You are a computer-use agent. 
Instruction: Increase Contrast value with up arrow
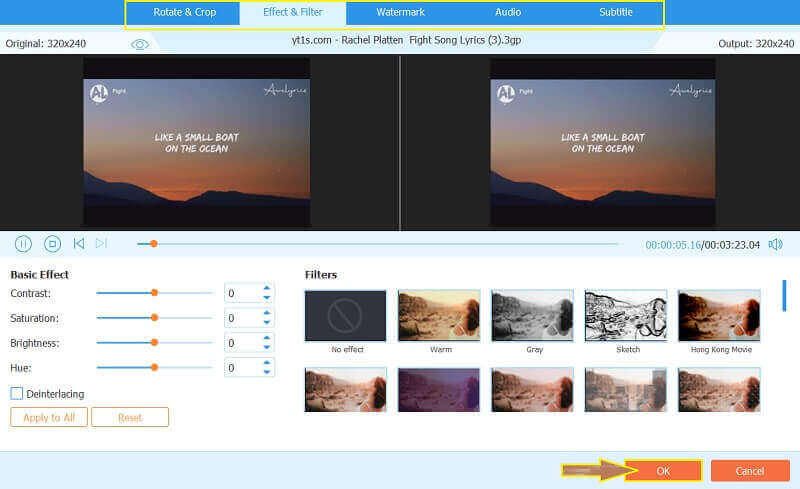click(267, 288)
